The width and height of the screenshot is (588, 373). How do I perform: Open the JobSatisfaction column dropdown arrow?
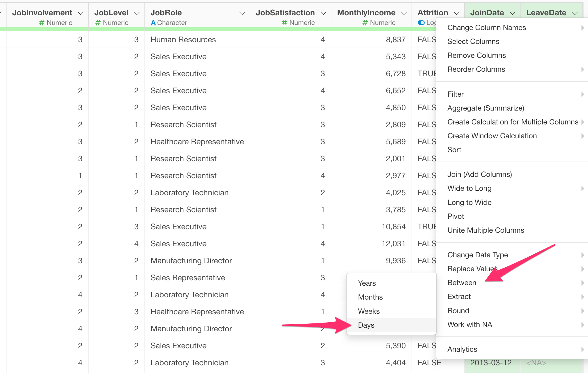[x=323, y=13]
